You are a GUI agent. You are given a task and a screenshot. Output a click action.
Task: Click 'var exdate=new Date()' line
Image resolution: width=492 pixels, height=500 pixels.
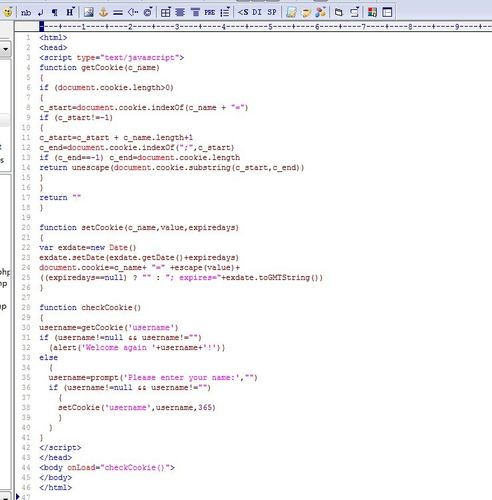[x=88, y=248]
